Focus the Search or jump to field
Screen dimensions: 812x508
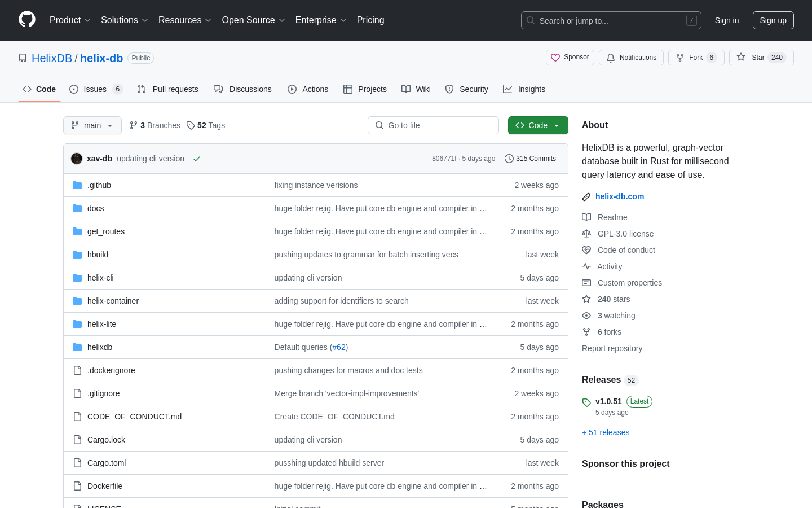(x=611, y=20)
